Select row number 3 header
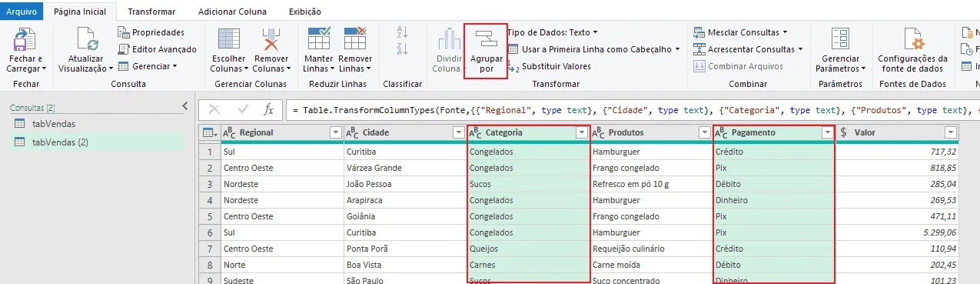The image size is (980, 284). point(209,184)
